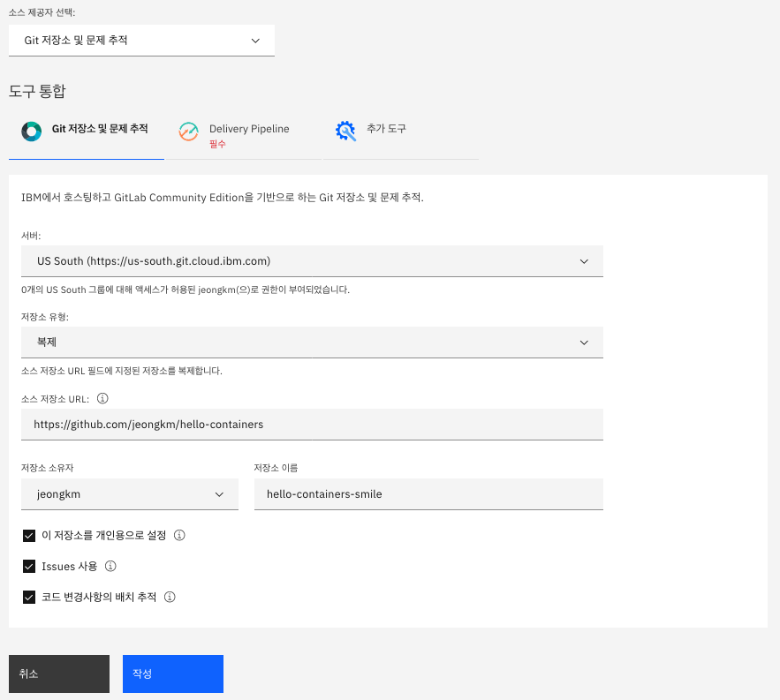Toggle 이 저장소를 개인용으로 설정 checkbox

[x=29, y=536]
